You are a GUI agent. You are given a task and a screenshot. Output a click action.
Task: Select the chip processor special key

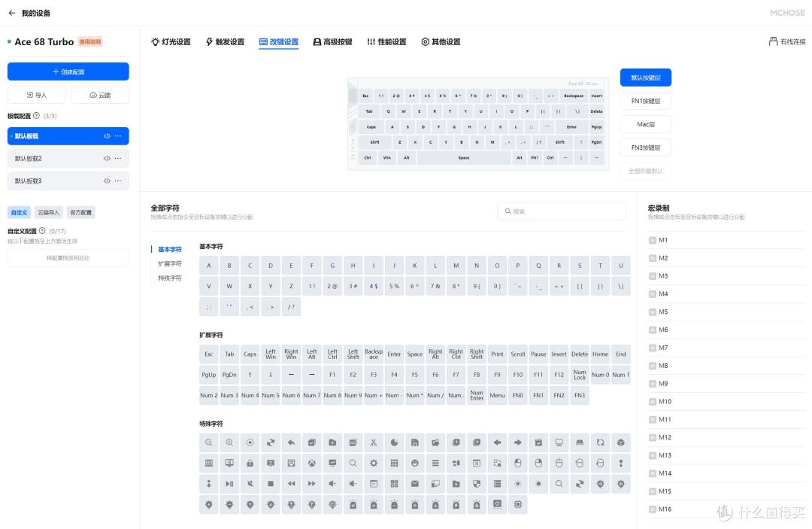pos(518,504)
